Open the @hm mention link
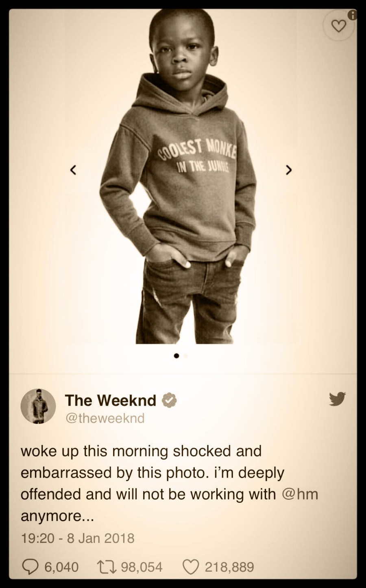 coord(300,494)
